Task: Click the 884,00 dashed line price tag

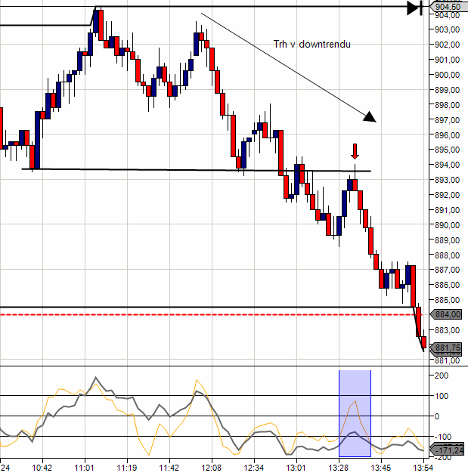Action: coord(446,314)
